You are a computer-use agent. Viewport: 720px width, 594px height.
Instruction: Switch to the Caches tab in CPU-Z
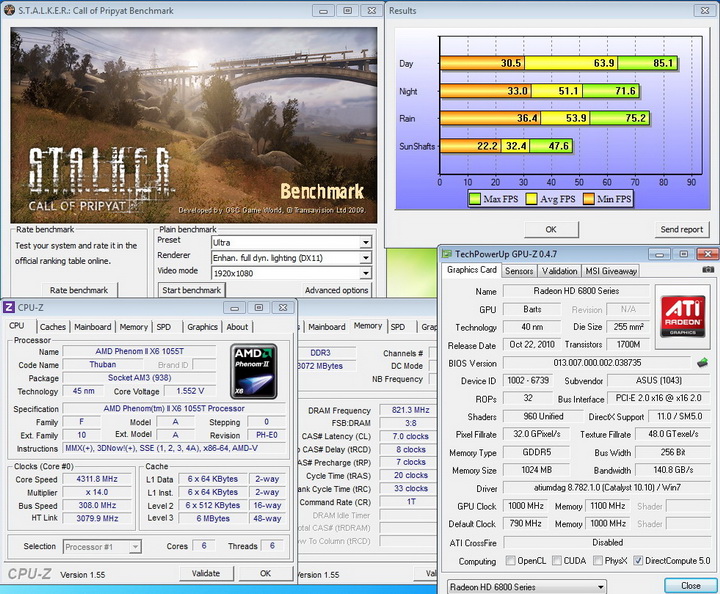click(53, 327)
